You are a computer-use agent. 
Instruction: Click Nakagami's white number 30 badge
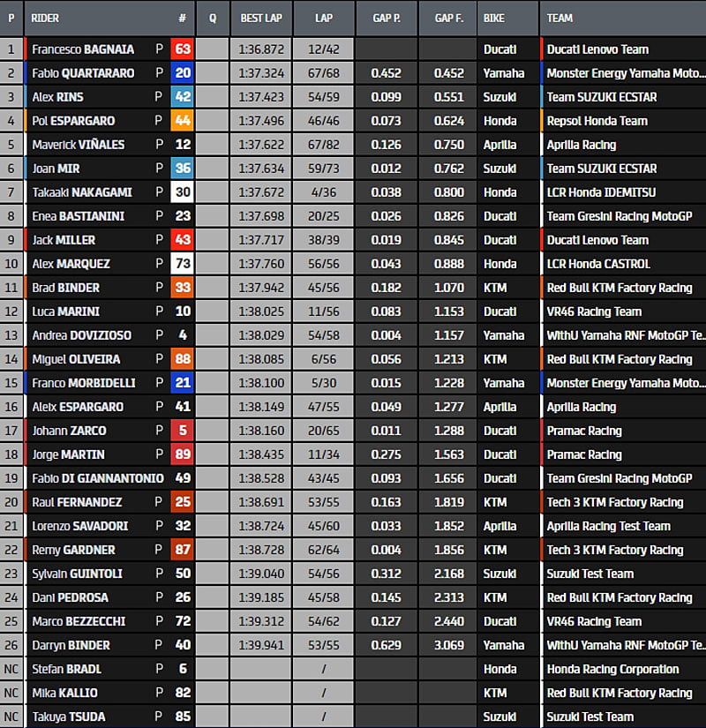182,192
